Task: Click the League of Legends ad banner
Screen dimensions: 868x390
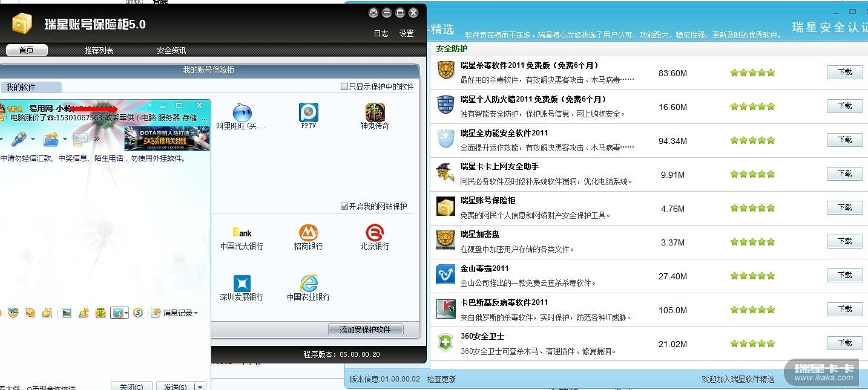Action: (x=167, y=138)
